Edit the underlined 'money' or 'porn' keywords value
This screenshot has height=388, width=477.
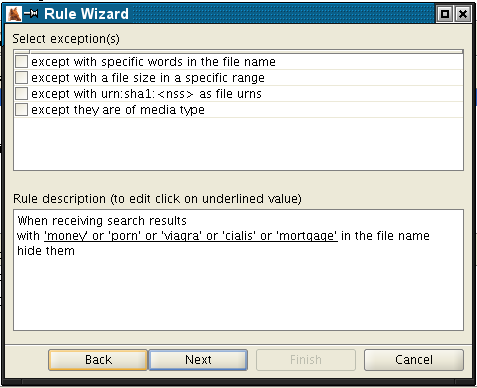[x=191, y=236]
